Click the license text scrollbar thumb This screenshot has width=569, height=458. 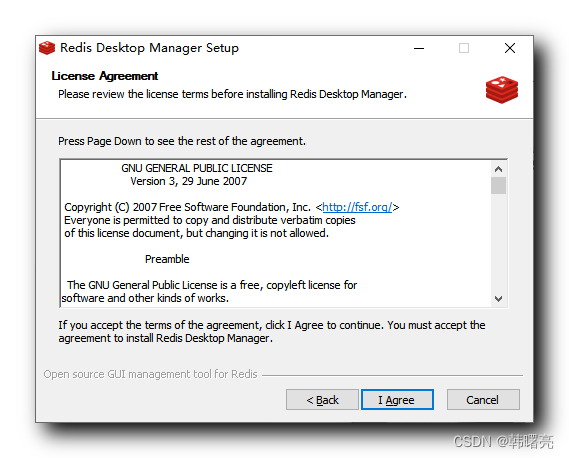point(498,185)
